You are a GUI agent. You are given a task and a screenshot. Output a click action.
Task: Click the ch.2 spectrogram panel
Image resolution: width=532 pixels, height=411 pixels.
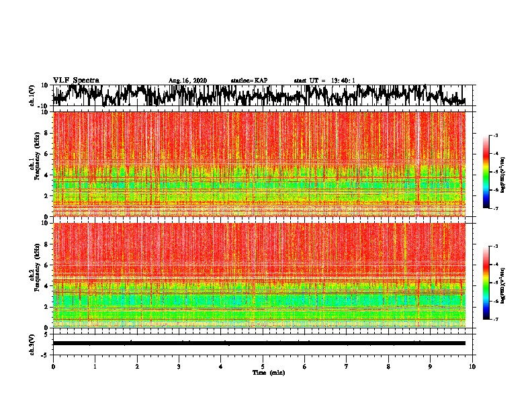tap(259, 275)
